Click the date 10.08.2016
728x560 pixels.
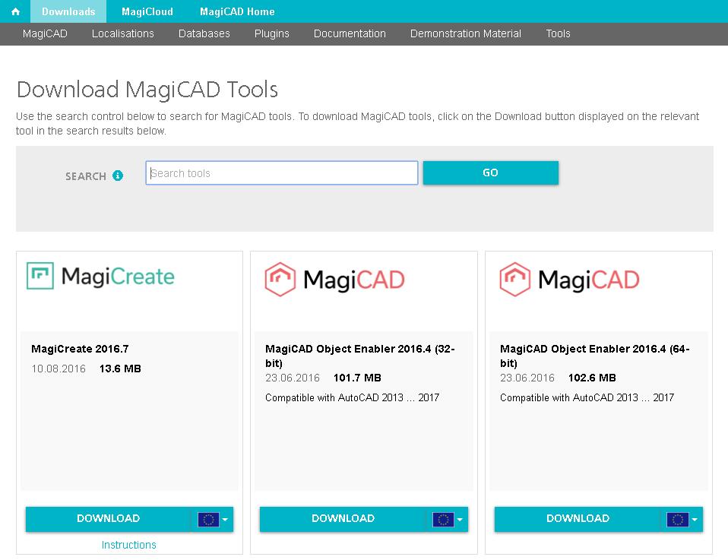tap(59, 369)
